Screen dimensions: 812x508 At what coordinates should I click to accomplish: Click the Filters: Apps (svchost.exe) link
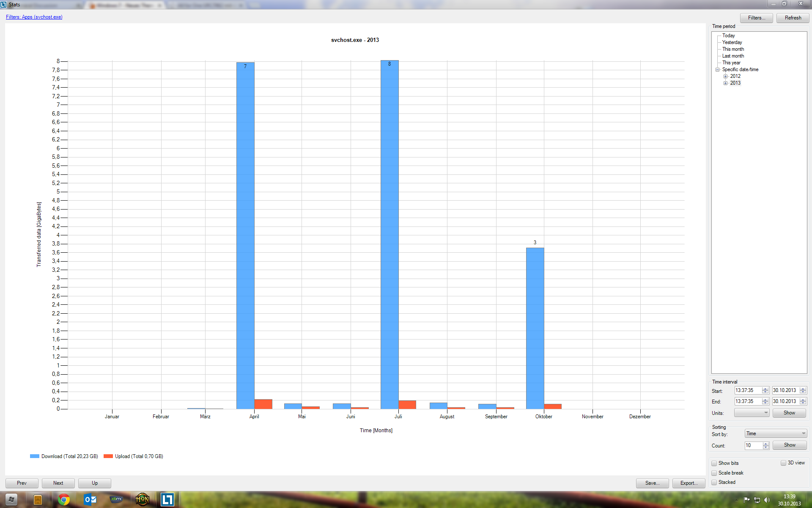(34, 17)
